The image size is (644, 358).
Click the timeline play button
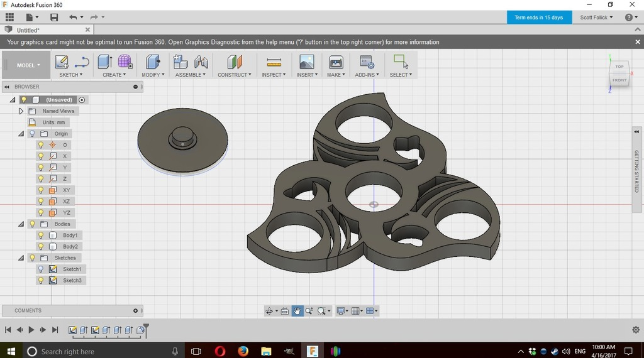(31, 330)
